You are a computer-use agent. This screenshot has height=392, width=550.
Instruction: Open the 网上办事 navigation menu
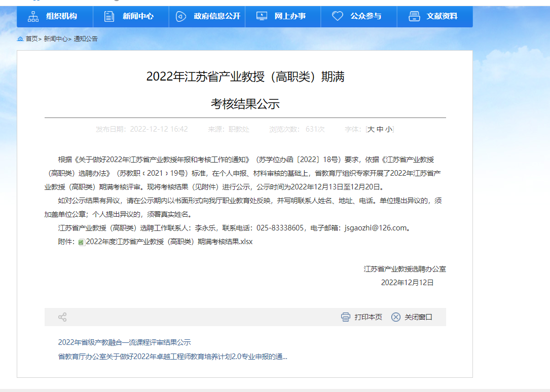point(290,16)
